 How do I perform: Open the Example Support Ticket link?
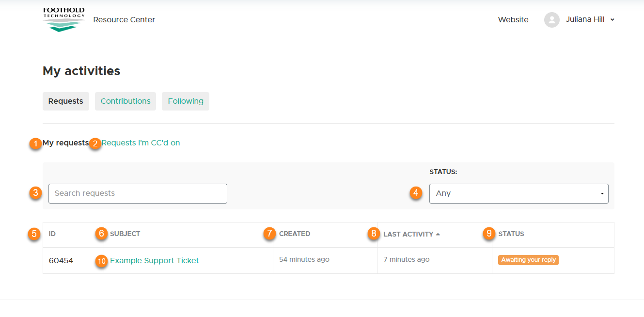pos(155,261)
